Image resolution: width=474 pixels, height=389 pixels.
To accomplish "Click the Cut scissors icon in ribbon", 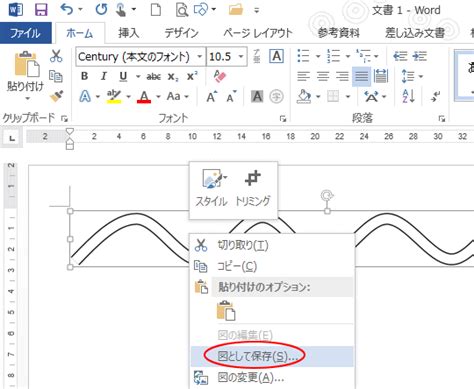I will point(56,56).
